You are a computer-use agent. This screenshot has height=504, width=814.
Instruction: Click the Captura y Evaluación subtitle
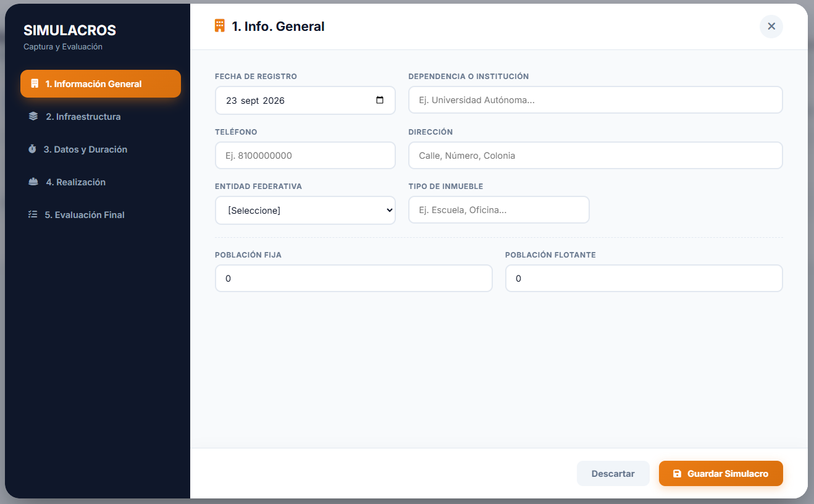coord(63,47)
